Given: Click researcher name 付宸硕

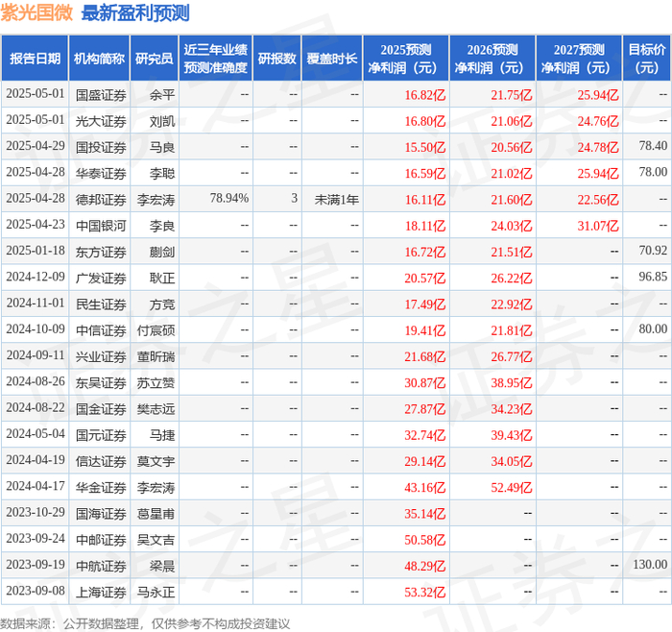Looking at the screenshot, I should 156,330.
